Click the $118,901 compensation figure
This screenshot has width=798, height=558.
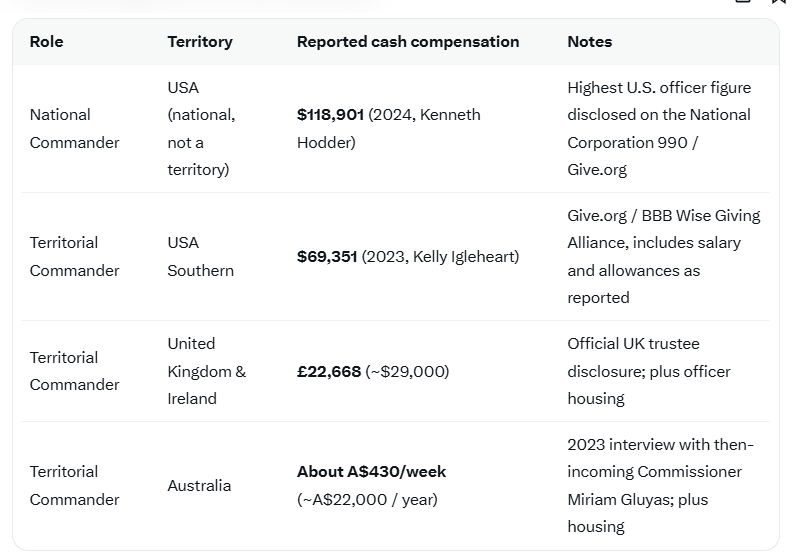pyautogui.click(x=330, y=115)
